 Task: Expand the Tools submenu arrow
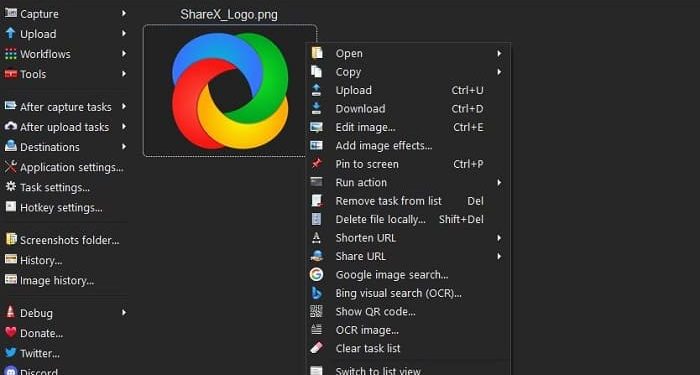(124, 74)
